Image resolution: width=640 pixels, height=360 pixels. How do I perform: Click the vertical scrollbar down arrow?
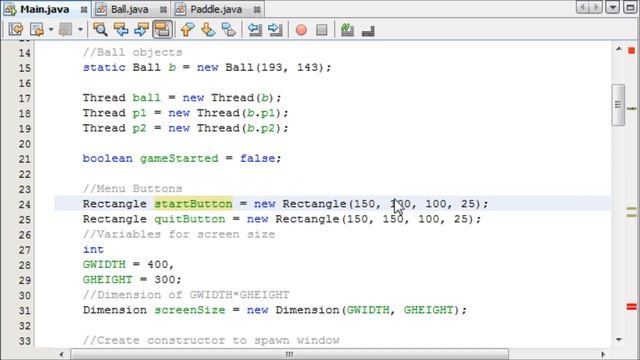619,340
